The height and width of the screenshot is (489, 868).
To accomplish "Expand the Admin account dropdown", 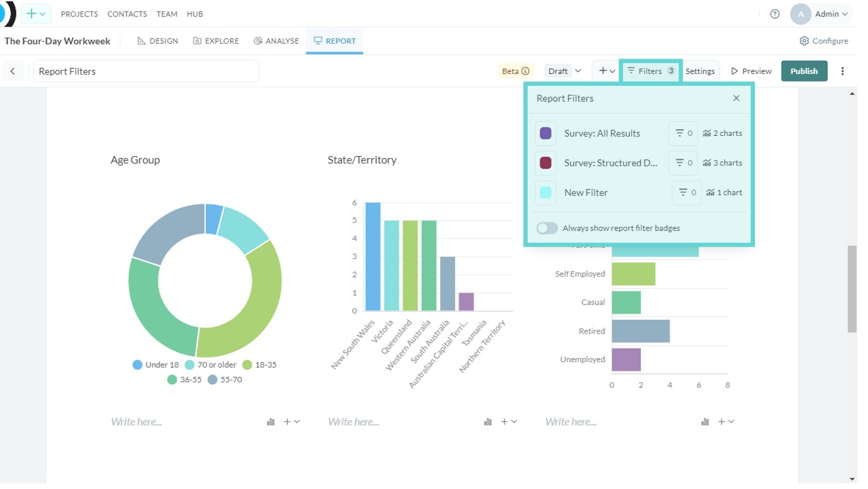I will click(x=831, y=14).
